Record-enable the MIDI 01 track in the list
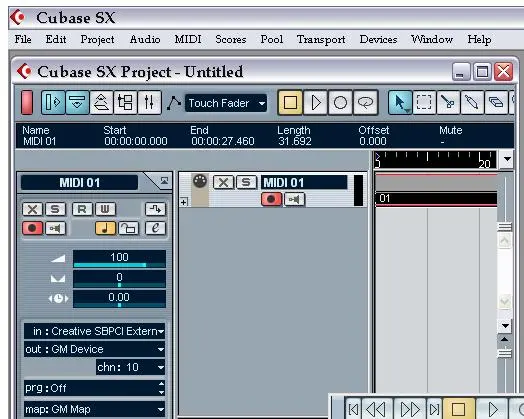 271,199
